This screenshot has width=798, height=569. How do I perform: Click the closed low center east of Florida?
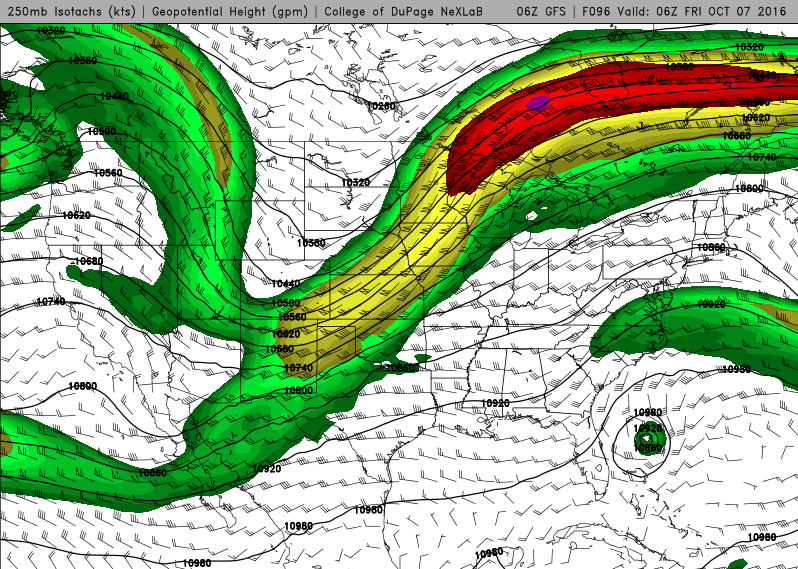point(648,438)
